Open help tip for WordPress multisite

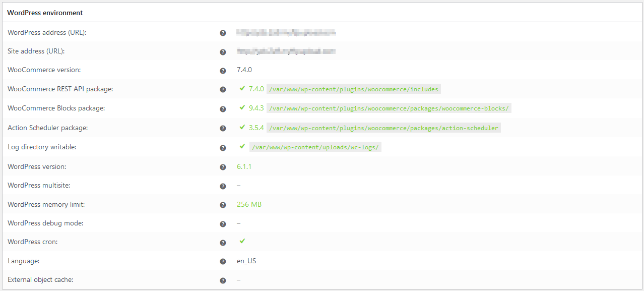click(x=223, y=186)
